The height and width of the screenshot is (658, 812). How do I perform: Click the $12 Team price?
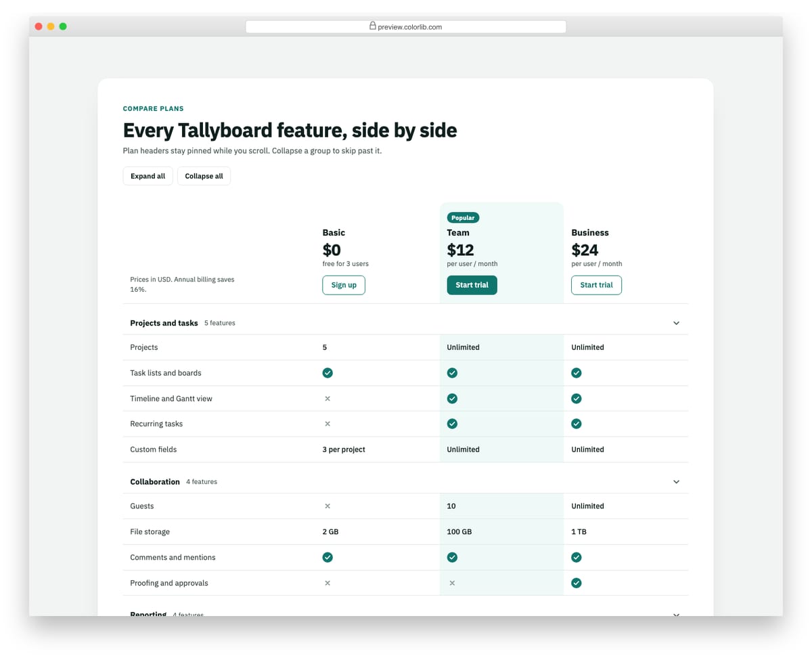tap(461, 250)
